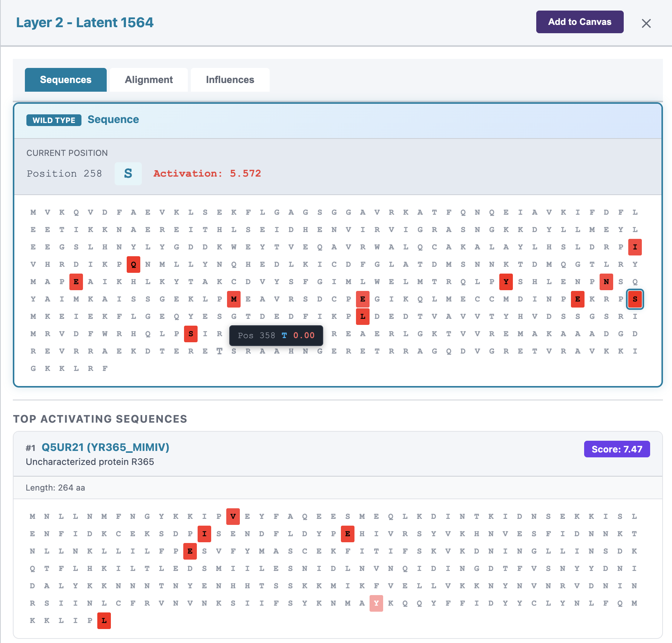Click the Pos 358 T tooltip

[276, 335]
